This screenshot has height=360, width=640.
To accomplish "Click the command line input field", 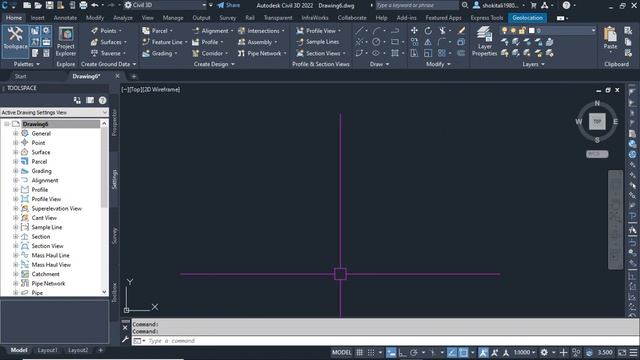I will 384,341.
